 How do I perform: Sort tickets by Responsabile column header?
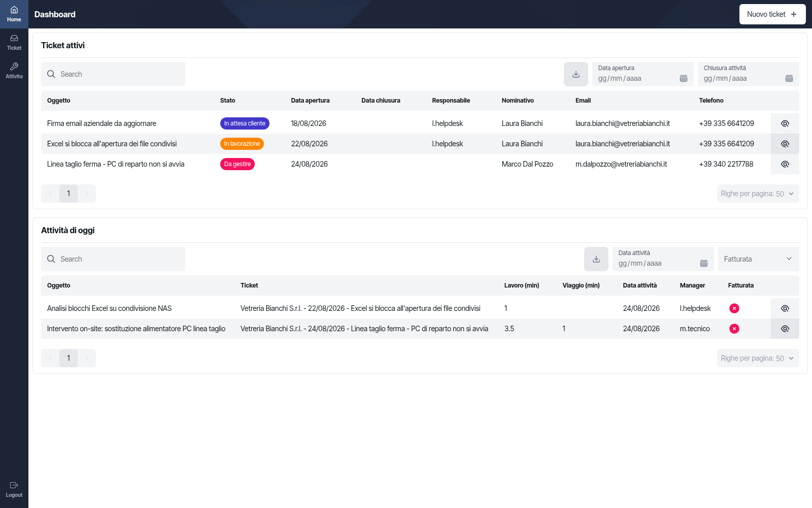[451, 101]
